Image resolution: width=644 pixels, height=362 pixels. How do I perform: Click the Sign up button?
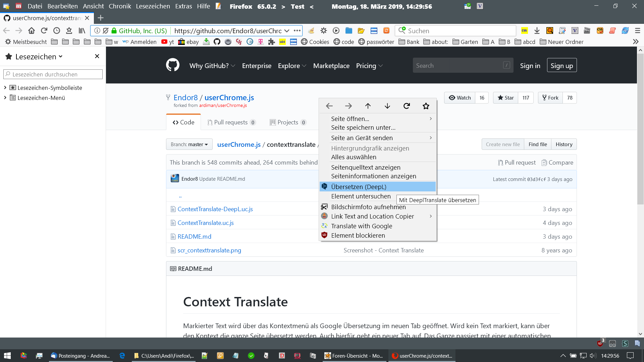(561, 65)
